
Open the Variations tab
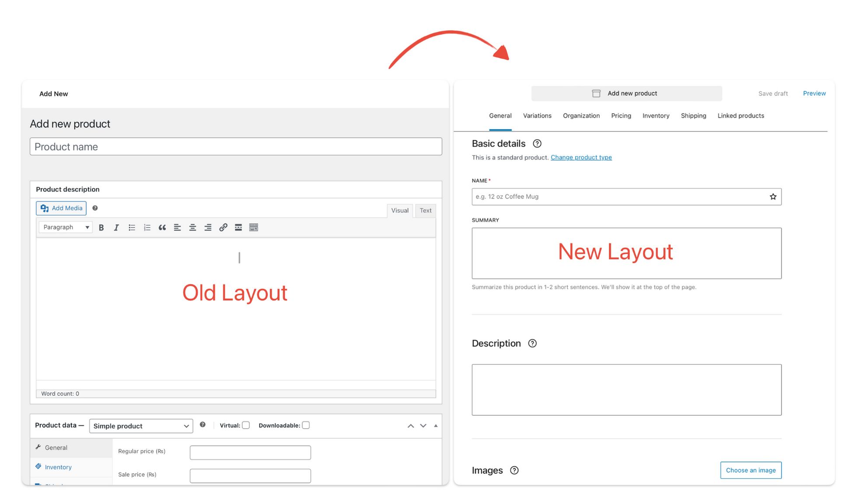point(537,116)
